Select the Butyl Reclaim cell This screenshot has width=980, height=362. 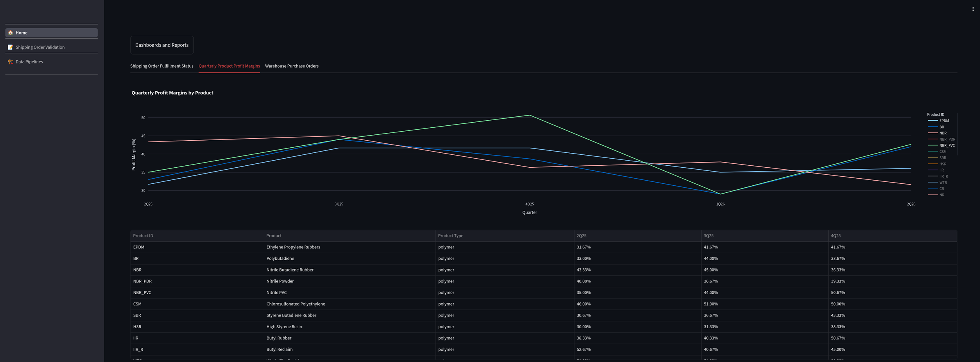click(x=350, y=349)
